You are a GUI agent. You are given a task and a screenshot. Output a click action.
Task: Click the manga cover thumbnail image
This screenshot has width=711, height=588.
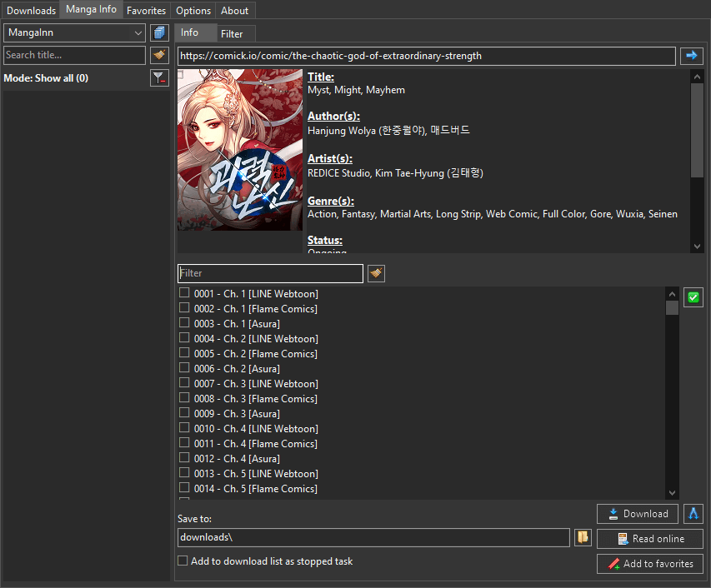pyautogui.click(x=240, y=150)
